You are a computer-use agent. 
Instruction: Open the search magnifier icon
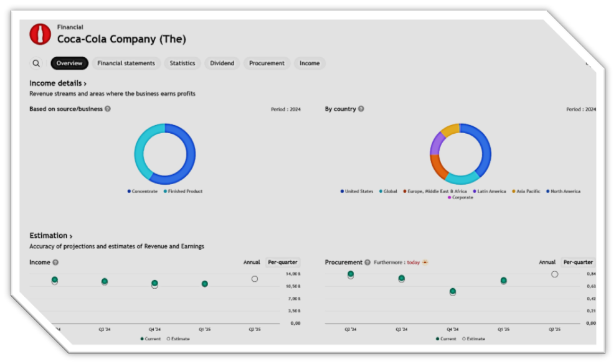(36, 63)
